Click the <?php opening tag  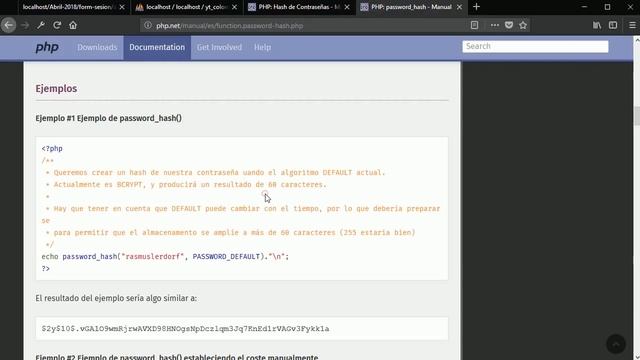click(52, 149)
